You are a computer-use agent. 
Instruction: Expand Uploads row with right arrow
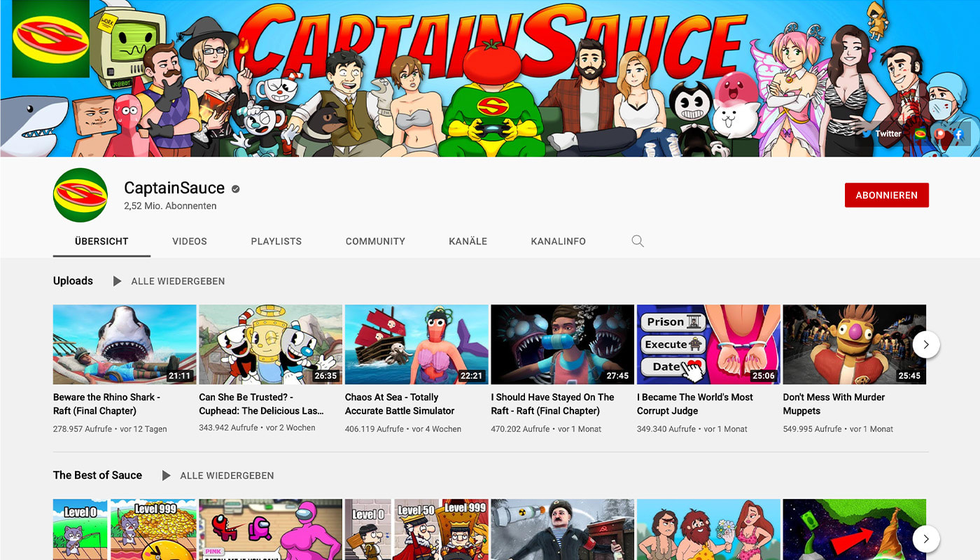pyautogui.click(x=926, y=344)
